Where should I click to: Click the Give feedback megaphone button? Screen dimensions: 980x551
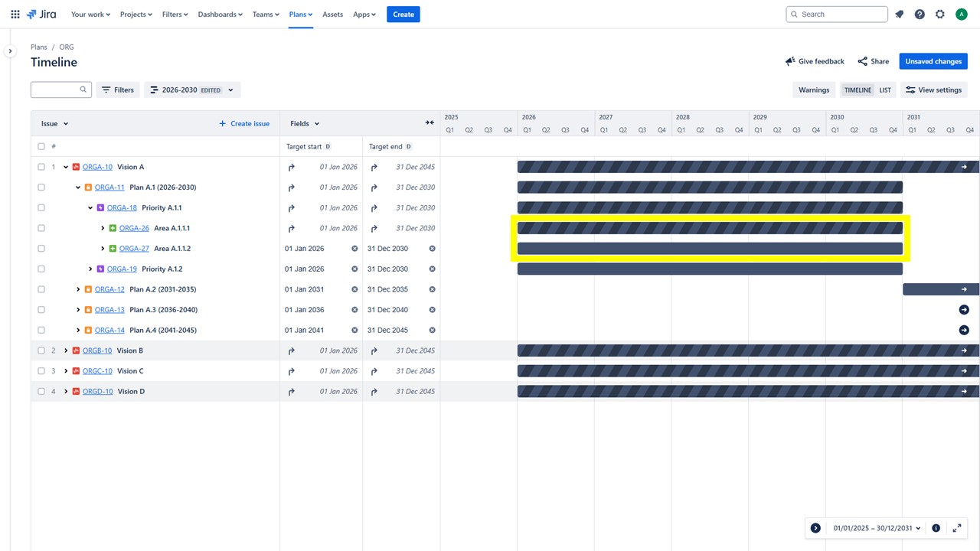click(x=815, y=61)
